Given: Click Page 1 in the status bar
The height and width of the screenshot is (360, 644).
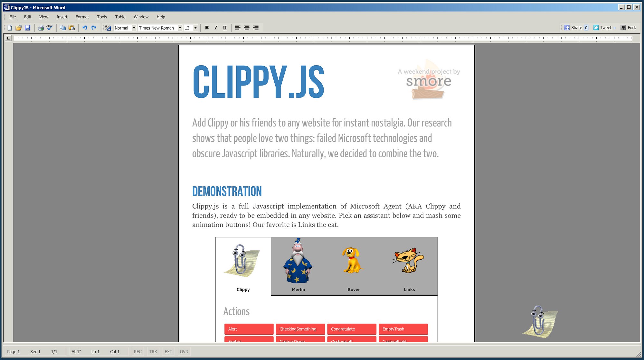Looking at the screenshot, I should [x=14, y=352].
